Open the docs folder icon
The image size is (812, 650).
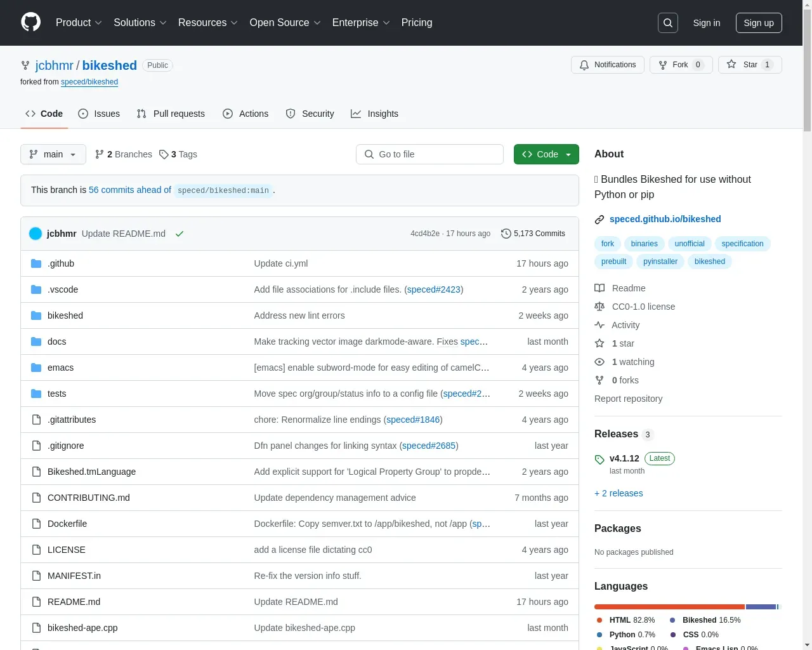click(x=36, y=342)
